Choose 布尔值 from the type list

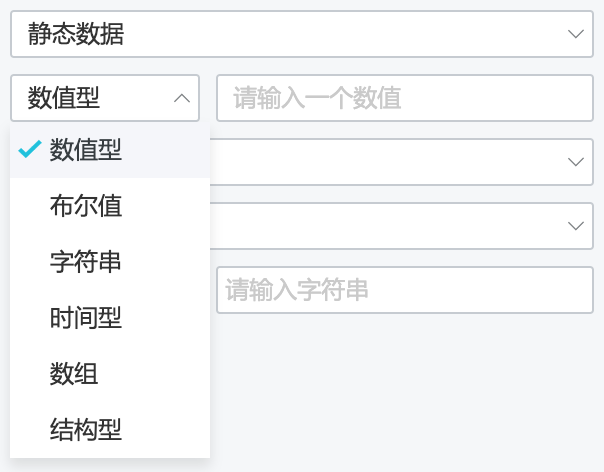[x=110, y=206]
